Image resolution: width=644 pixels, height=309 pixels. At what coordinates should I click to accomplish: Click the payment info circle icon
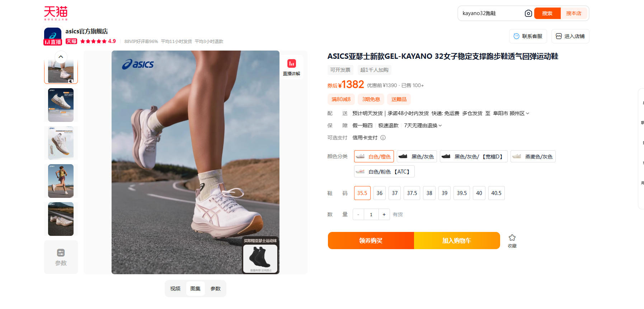[383, 138]
